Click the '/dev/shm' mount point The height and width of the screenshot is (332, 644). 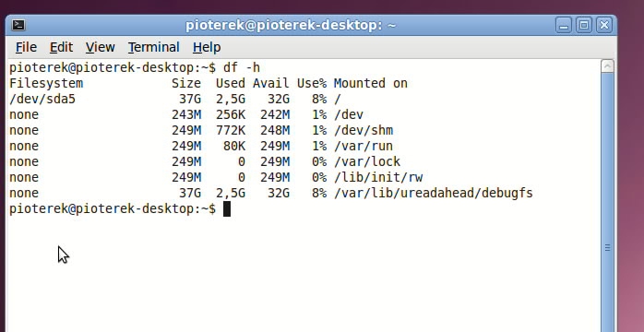tap(364, 131)
